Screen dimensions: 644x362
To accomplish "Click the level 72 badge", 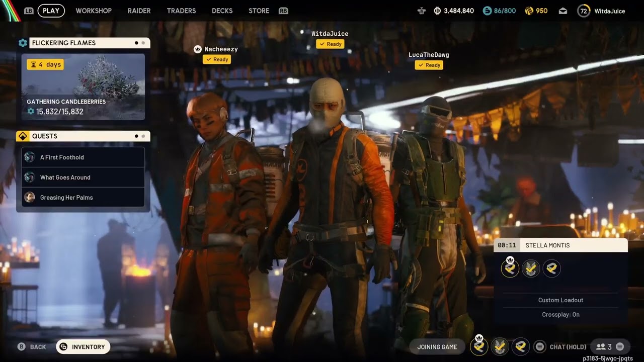I will (584, 11).
